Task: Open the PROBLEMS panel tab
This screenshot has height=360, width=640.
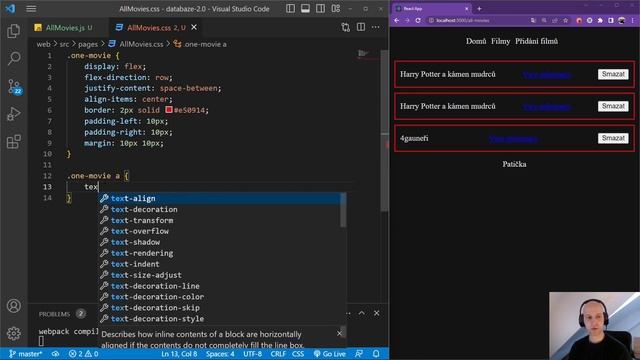Action: coord(54,314)
